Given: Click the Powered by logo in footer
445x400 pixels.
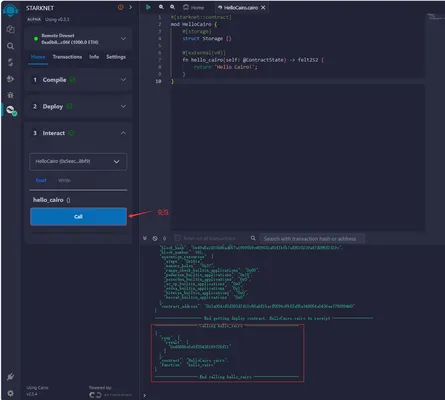Looking at the screenshot, I should [110, 395].
